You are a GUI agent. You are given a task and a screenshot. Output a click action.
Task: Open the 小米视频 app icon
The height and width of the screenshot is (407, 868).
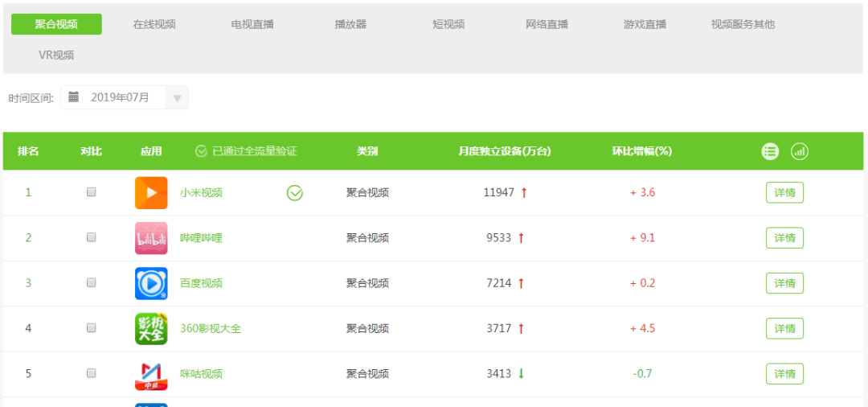pyautogui.click(x=151, y=193)
